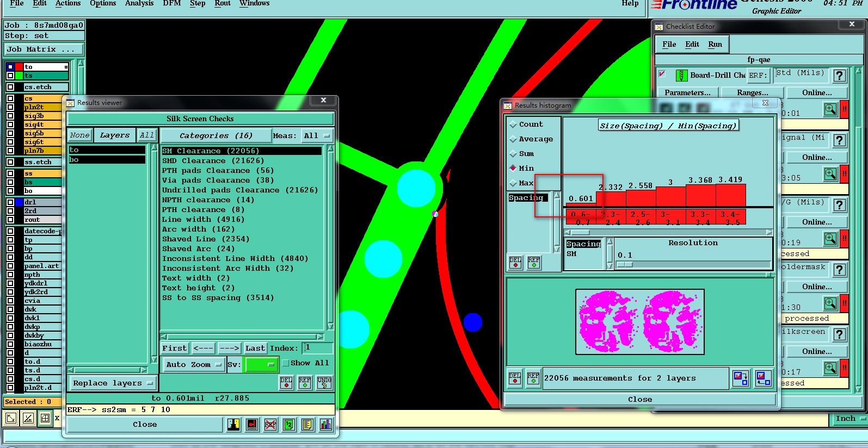Click Close in Results viewer
Screen dimensions: 868x448
click(x=145, y=425)
